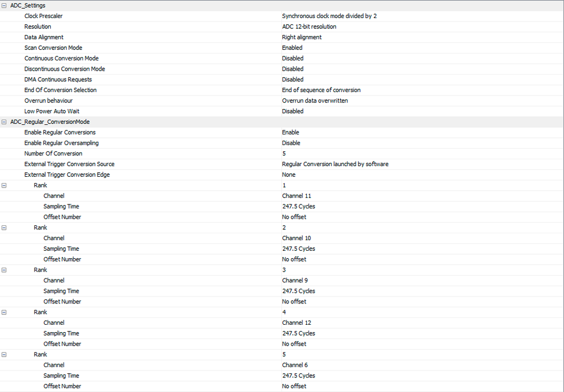Collapse the Rank 5 entry
The height and width of the screenshot is (392, 564).
tap(4, 355)
